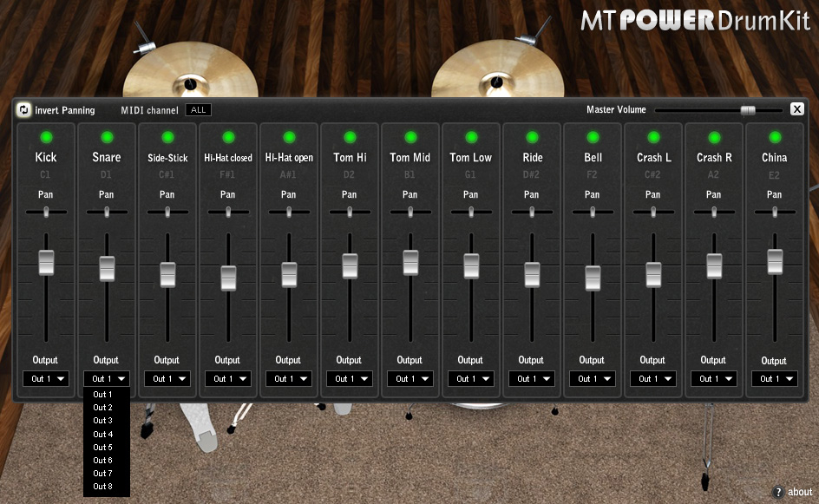Disable the China channel LED
The width and height of the screenshot is (819, 504).
pos(775,137)
